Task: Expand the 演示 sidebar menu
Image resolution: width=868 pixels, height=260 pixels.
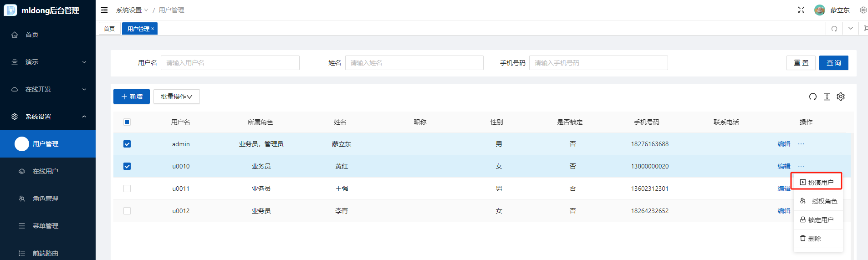Action: pos(48,62)
